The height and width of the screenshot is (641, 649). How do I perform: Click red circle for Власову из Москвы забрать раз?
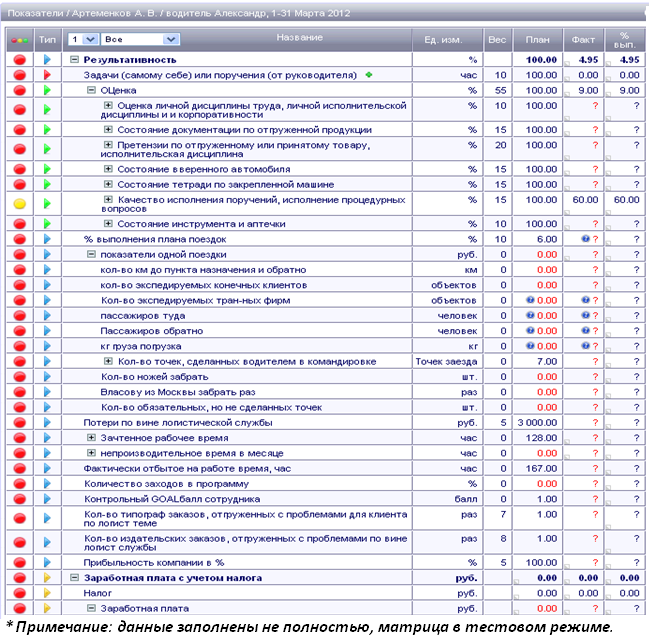pyautogui.click(x=20, y=392)
